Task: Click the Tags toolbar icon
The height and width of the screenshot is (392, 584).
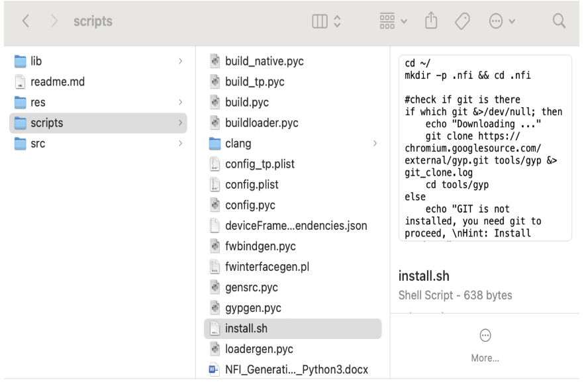Action: 462,21
